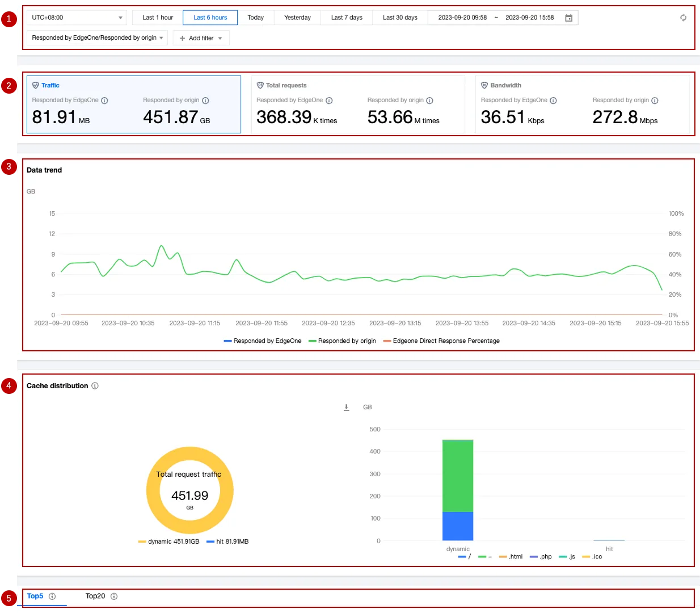Choose the Yesterday time range button

pyautogui.click(x=297, y=18)
